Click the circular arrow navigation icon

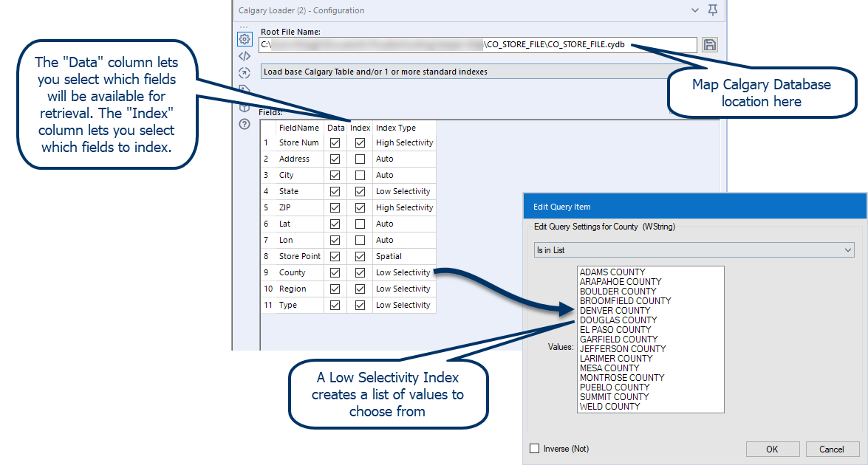[x=245, y=72]
